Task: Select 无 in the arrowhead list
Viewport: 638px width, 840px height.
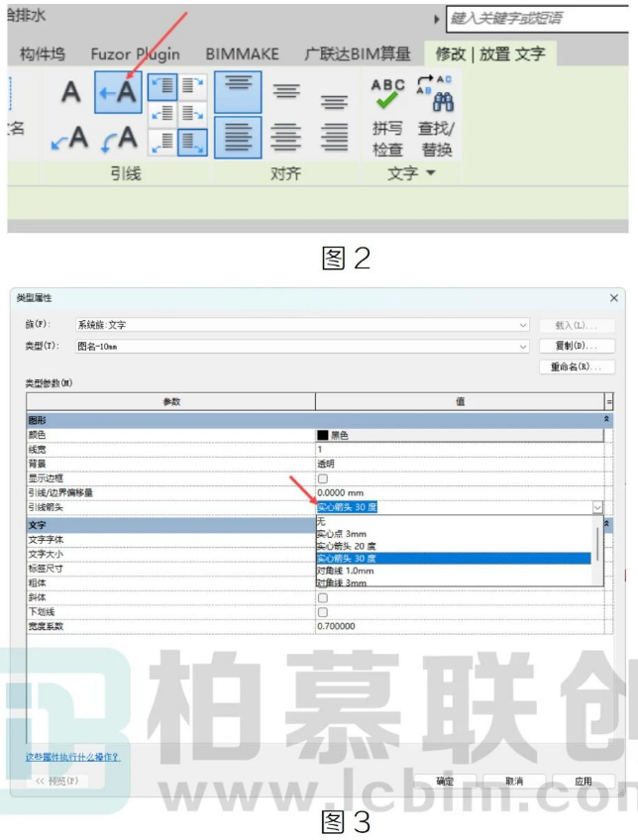Action: pos(455,522)
